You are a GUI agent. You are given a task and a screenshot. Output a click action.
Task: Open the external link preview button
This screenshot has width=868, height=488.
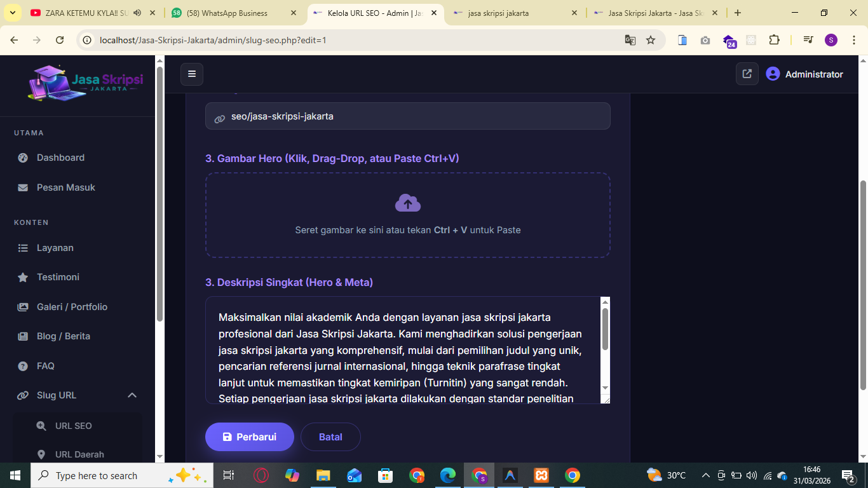point(747,74)
